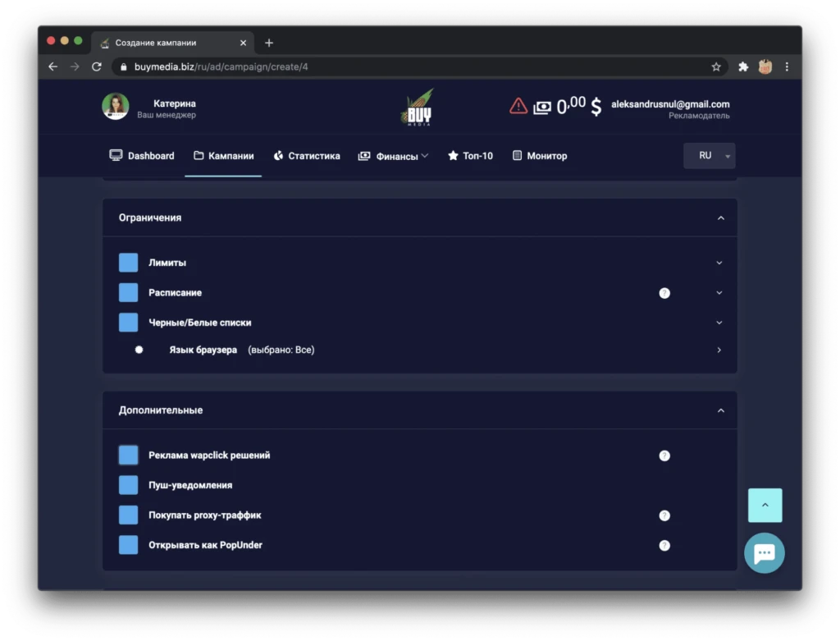Open manager Катерина's avatar
The width and height of the screenshot is (840, 641).
click(x=115, y=107)
